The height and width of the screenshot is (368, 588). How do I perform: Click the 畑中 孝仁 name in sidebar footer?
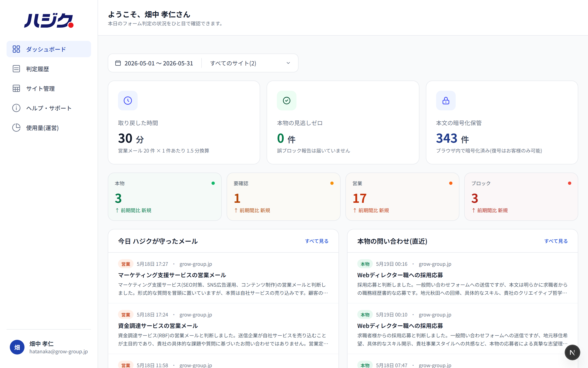42,344
